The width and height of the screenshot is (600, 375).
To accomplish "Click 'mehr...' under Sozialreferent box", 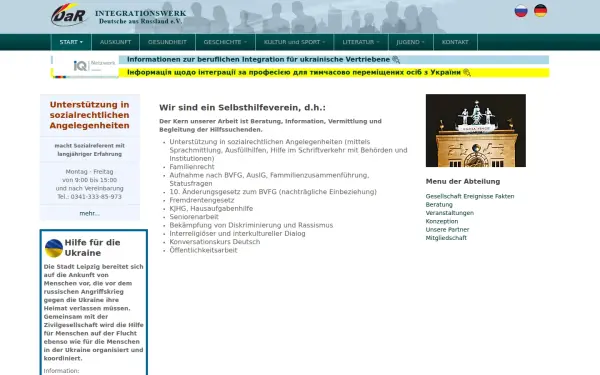I will tap(90, 214).
